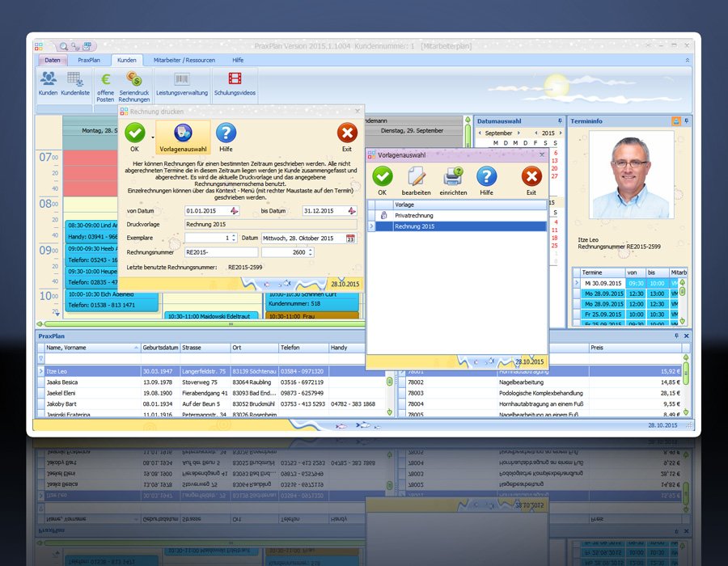Screen dimensions: 728x566
Task: Switch to the PraxPlan ribbon tab
Action: [89, 61]
